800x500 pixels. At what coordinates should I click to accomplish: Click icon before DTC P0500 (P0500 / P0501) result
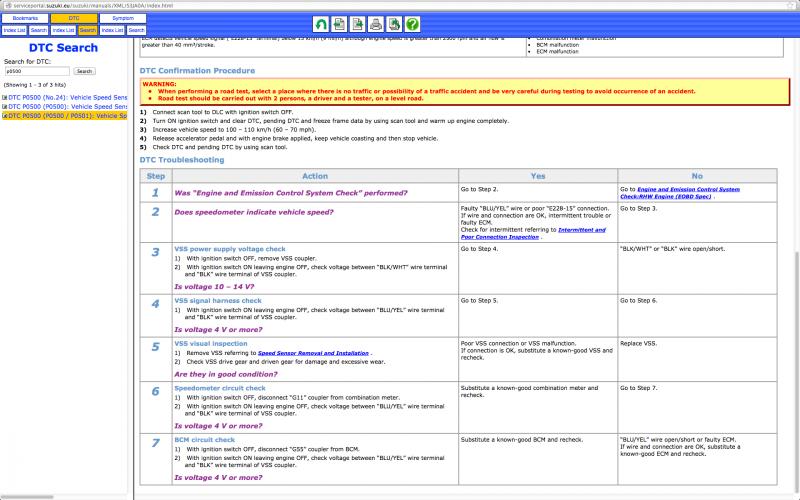(5, 116)
